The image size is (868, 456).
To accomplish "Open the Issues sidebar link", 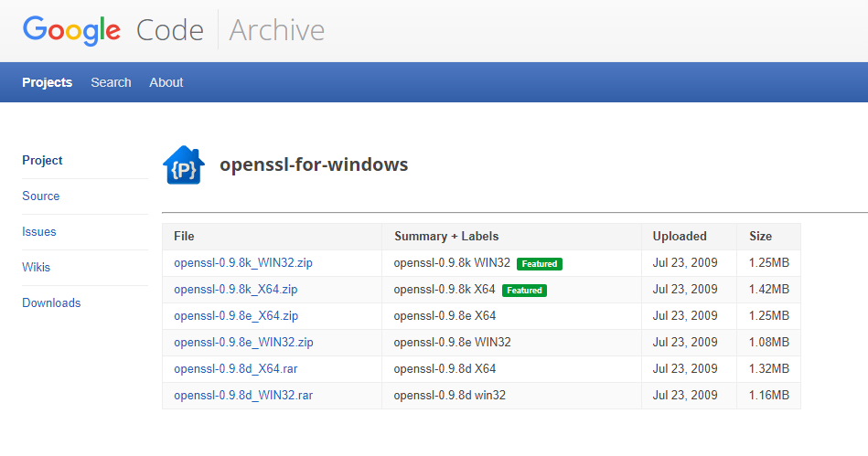I will point(38,232).
